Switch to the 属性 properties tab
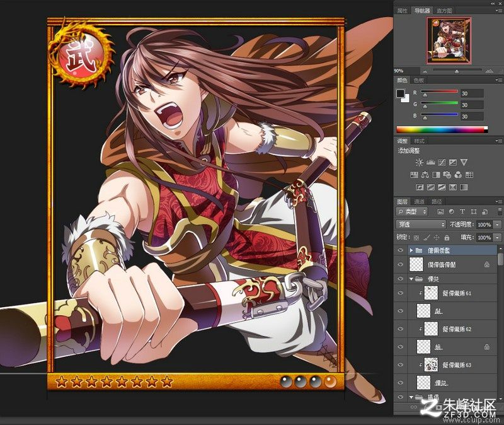This screenshot has width=504, height=425. [402, 11]
